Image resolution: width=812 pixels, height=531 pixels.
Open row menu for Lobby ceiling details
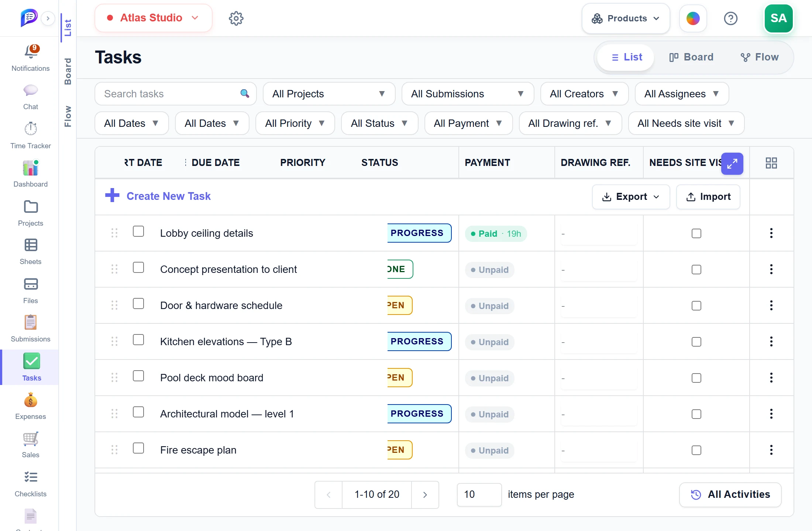[771, 233]
